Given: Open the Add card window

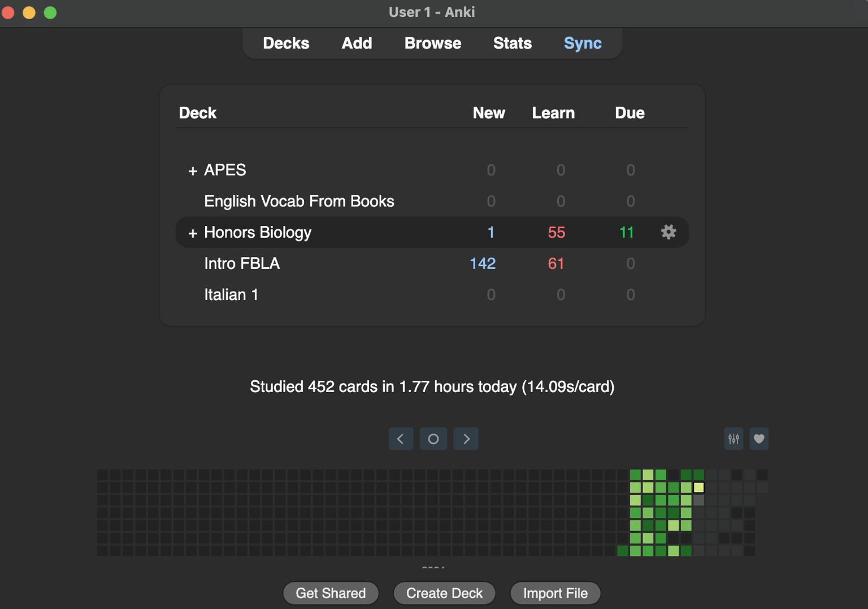Looking at the screenshot, I should [357, 43].
